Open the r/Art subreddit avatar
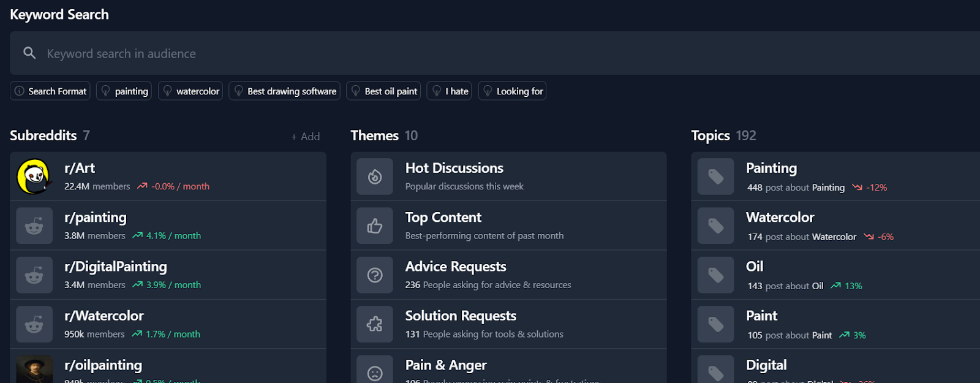 pyautogui.click(x=34, y=176)
